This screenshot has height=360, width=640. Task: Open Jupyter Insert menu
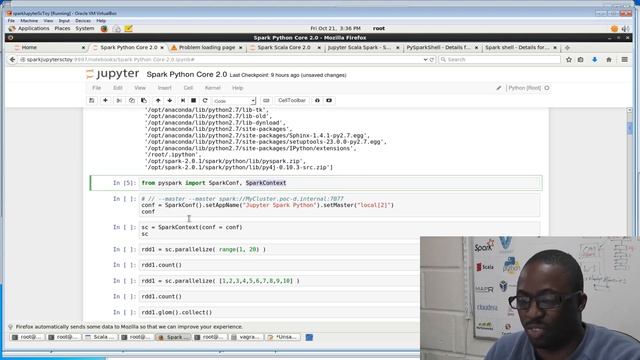coord(164,88)
